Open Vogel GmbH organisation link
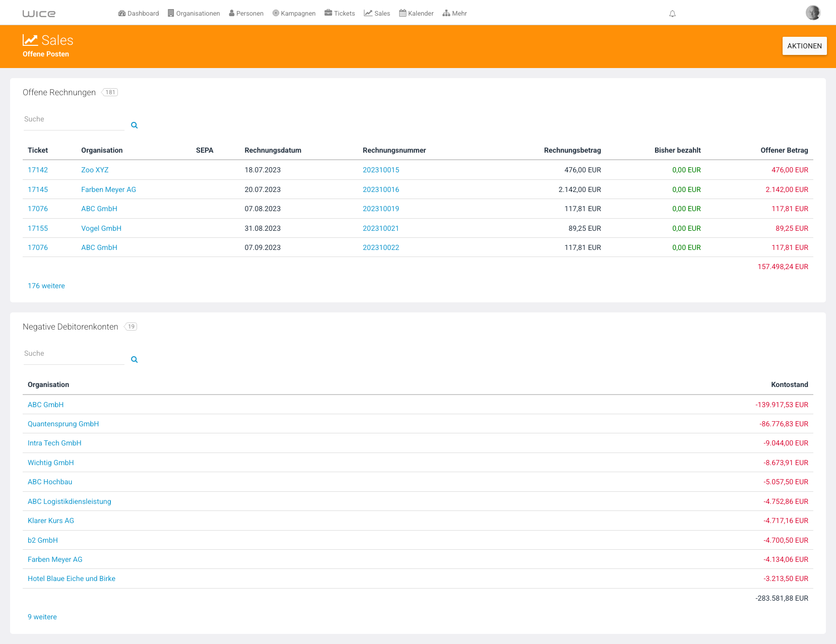 point(101,228)
